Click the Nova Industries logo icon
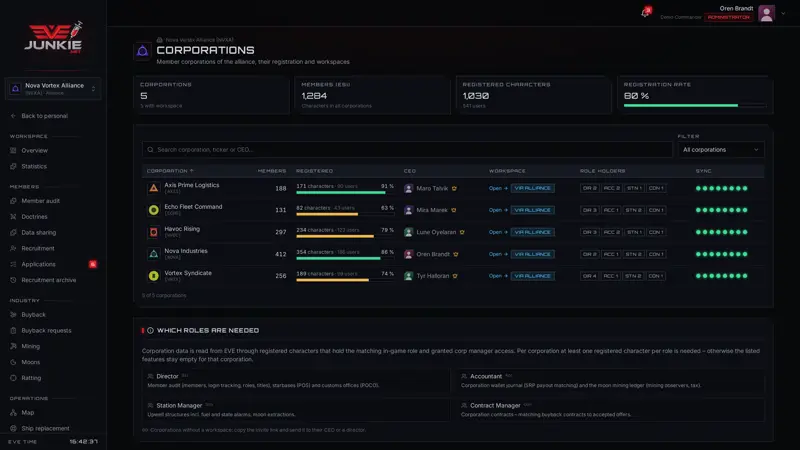800x450 pixels. (x=154, y=254)
